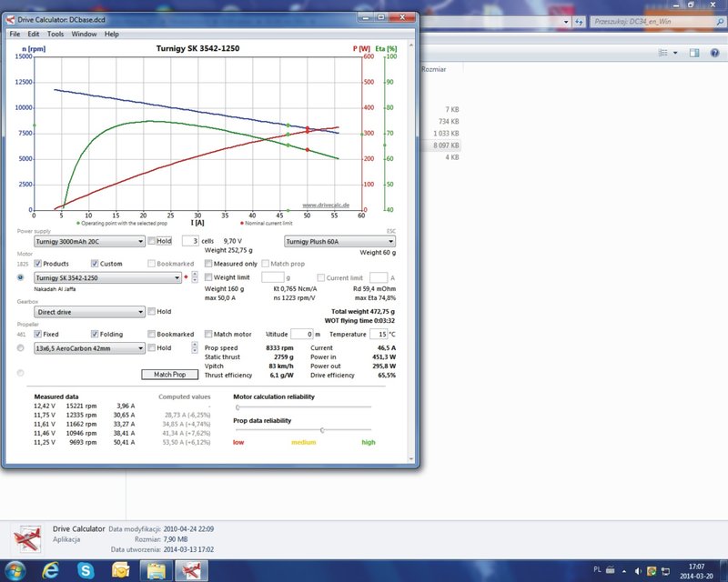Screen dimensions: 728x582
Task: Click the cells count input field
Action: tap(190, 241)
